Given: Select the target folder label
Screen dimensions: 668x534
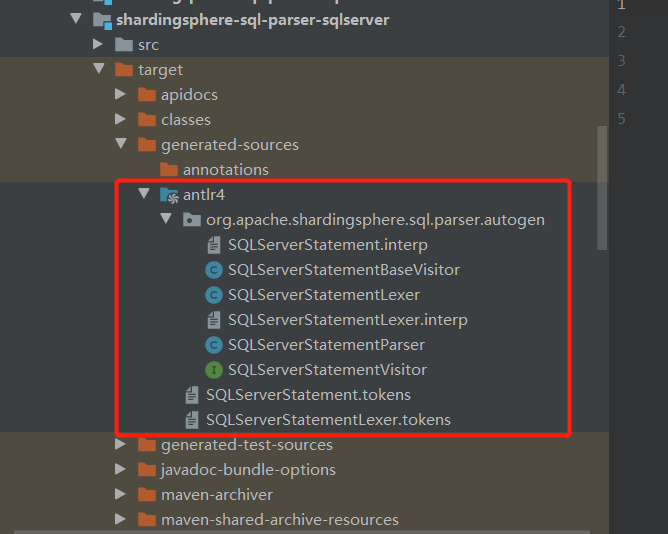Looking at the screenshot, I should (x=160, y=70).
